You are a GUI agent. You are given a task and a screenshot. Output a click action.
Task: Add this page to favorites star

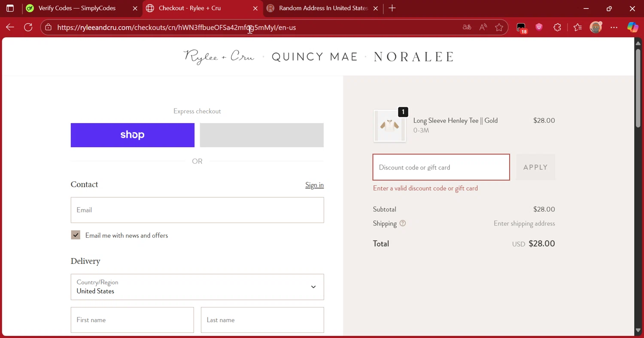pyautogui.click(x=499, y=27)
